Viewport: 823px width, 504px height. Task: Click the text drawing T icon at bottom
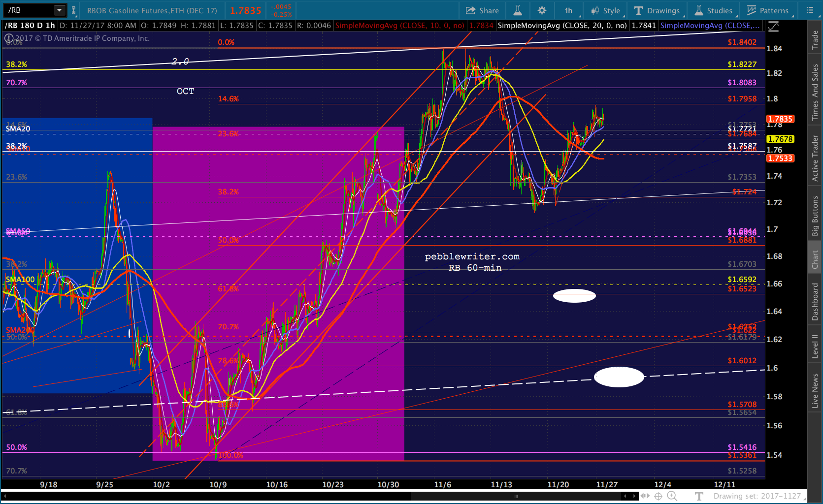[x=699, y=496]
